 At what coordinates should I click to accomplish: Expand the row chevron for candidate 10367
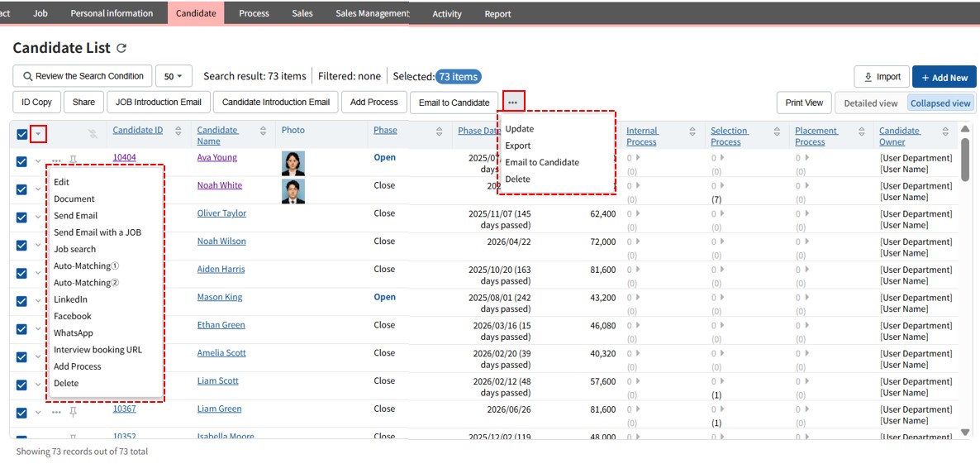tap(38, 412)
